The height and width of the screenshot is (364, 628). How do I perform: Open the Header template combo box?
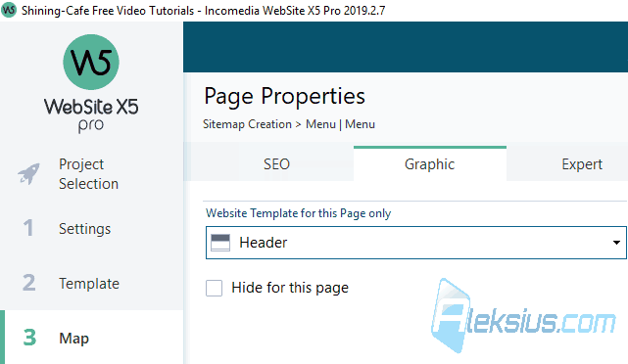coord(415,243)
